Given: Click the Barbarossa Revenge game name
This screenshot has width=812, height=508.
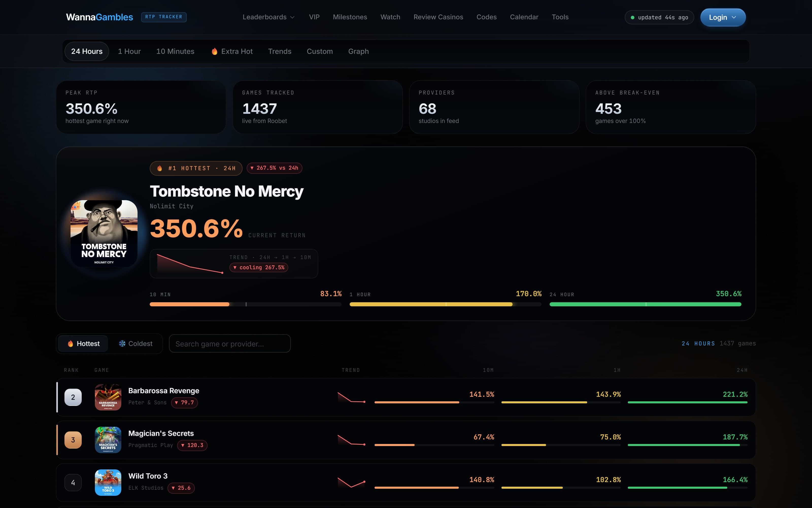Looking at the screenshot, I should point(164,391).
